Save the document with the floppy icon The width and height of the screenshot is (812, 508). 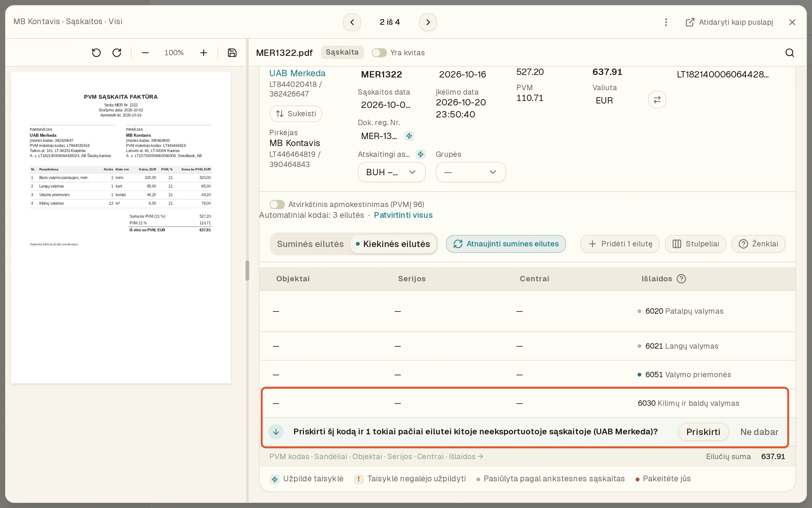point(232,53)
